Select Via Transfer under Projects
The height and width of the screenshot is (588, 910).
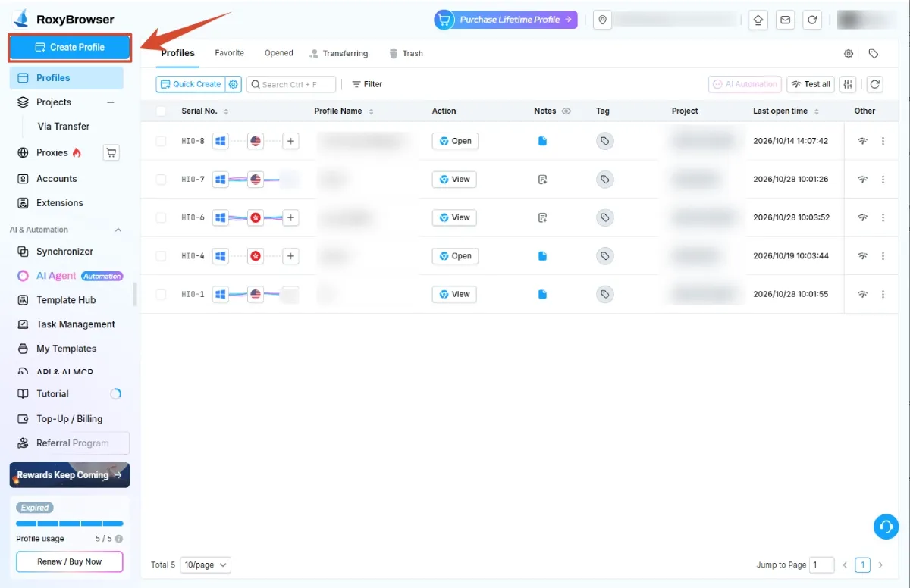(64, 127)
